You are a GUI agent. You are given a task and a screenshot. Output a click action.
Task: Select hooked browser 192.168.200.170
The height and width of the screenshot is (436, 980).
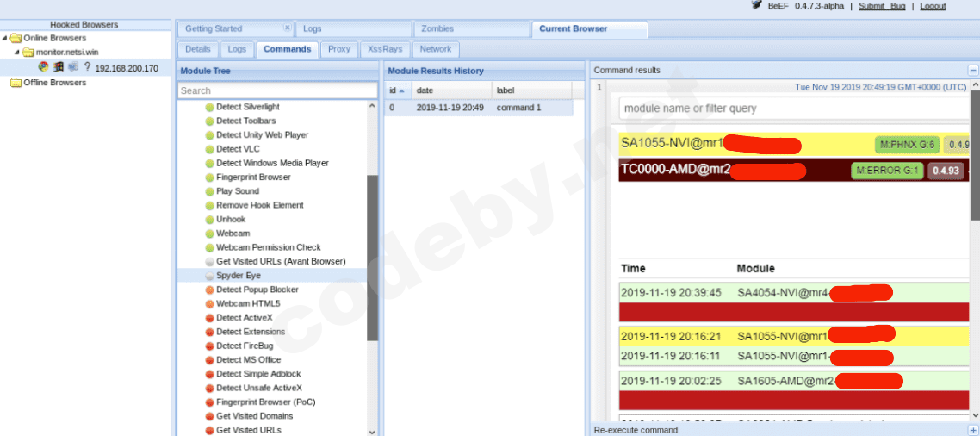click(85, 67)
